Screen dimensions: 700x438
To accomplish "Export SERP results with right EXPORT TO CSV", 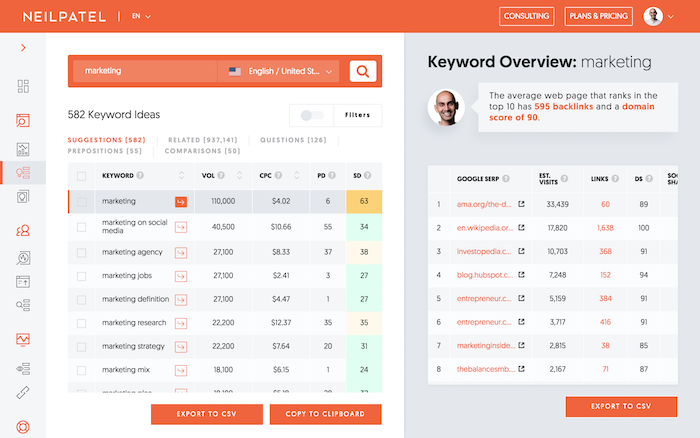I will point(621,406).
